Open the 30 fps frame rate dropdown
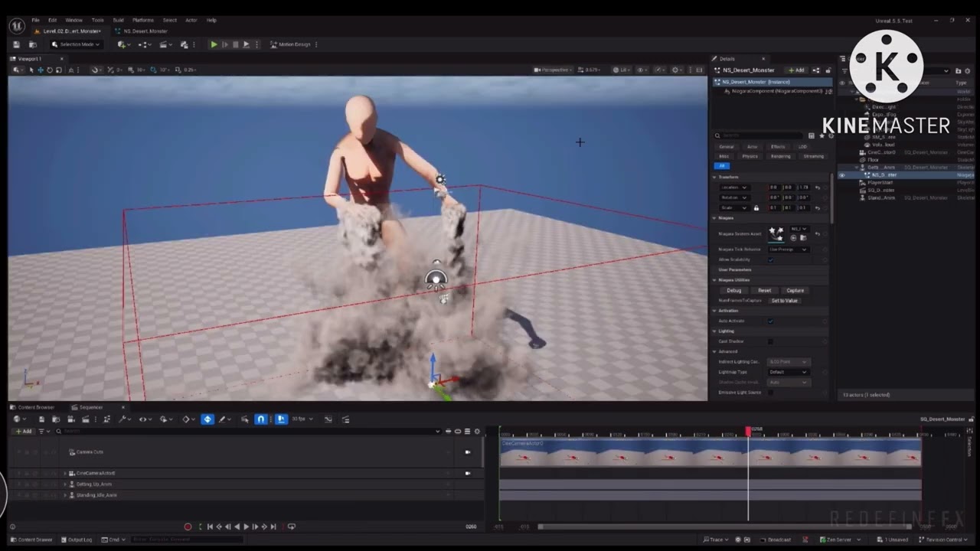 pos(302,419)
